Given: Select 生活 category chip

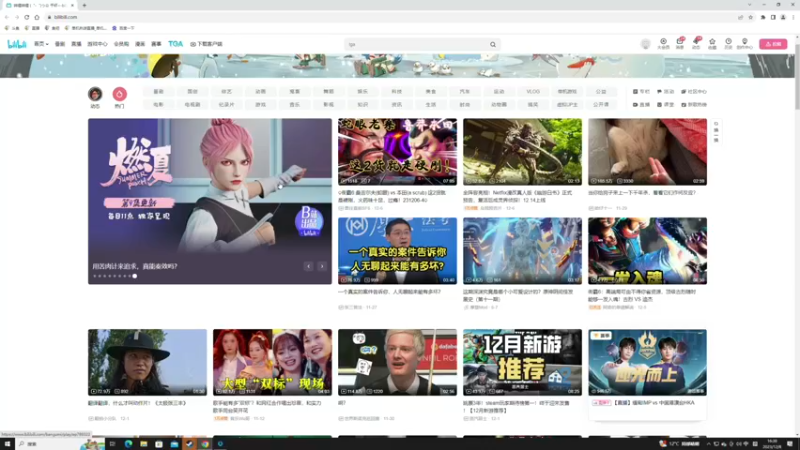Looking at the screenshot, I should coord(431,105).
